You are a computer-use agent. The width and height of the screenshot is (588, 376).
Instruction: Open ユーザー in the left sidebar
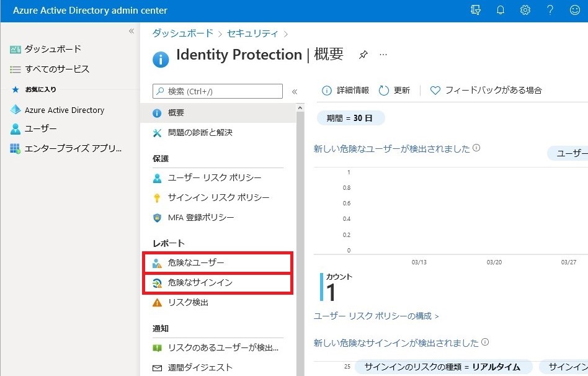pyautogui.click(x=33, y=128)
